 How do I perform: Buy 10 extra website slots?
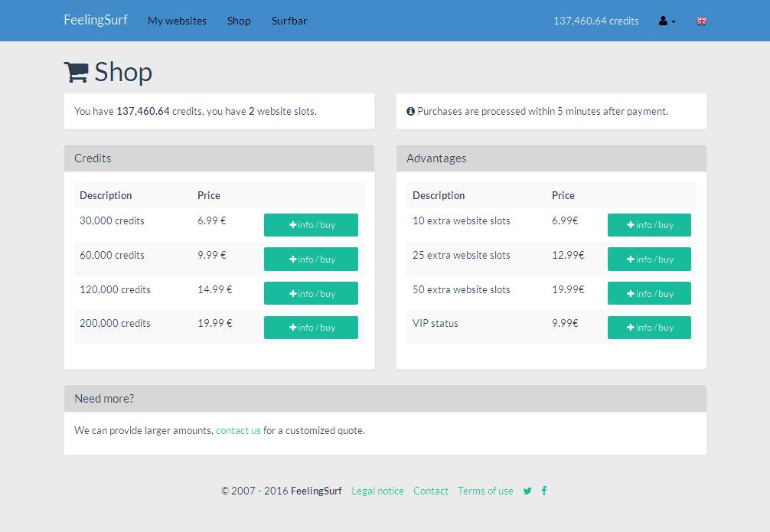(x=649, y=225)
